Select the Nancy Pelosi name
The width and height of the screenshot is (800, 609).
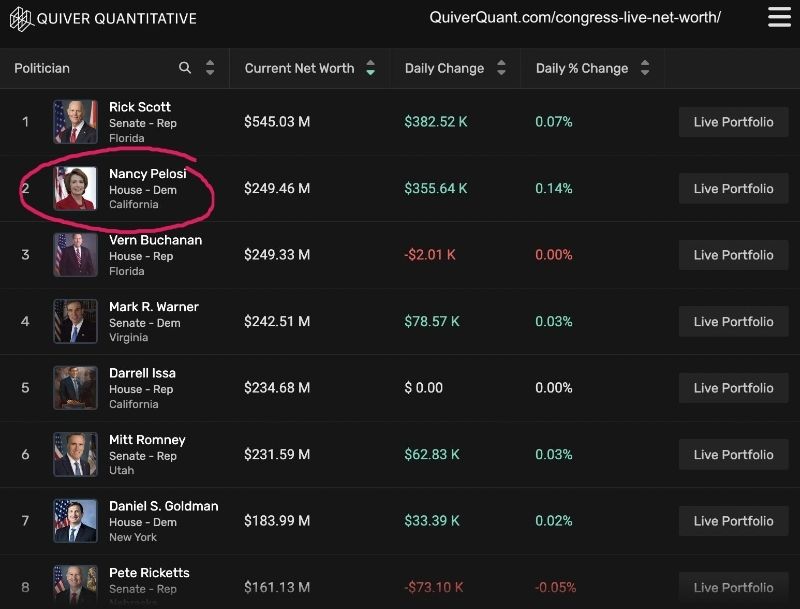(147, 174)
